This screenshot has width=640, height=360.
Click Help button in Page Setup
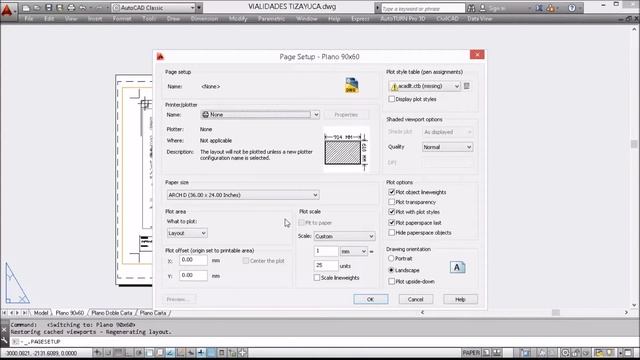point(460,299)
